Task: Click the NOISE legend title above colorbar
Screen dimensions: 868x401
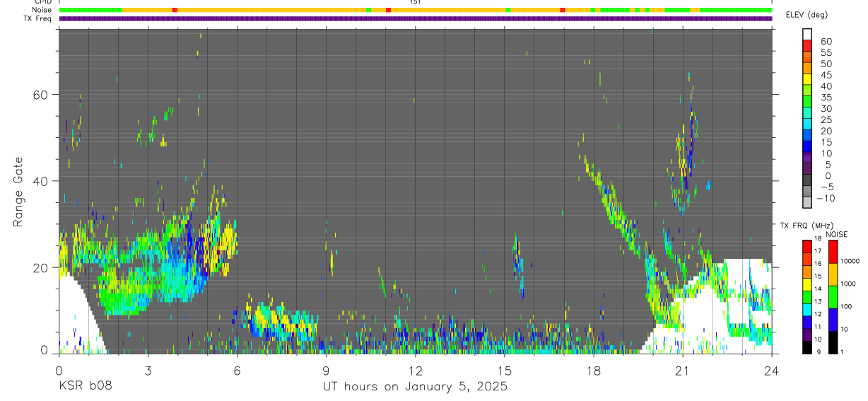Action: [x=835, y=234]
